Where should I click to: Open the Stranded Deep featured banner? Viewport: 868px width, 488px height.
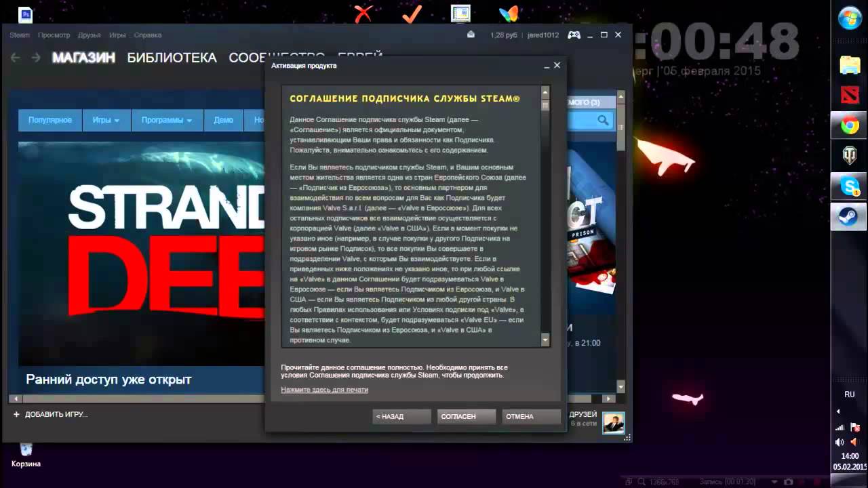click(141, 253)
